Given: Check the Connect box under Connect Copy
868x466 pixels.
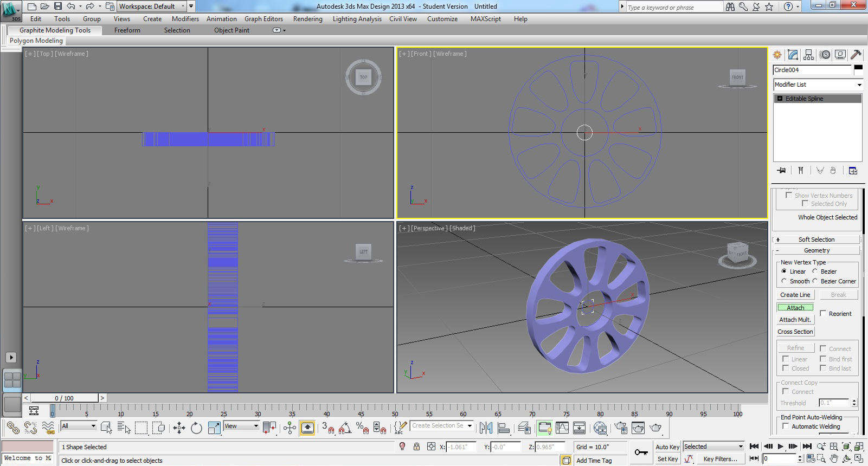Looking at the screenshot, I should click(786, 391).
